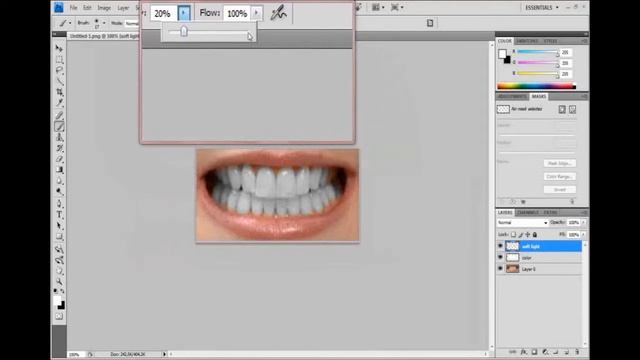Viewport: 640px width, 360px height.
Task: Select the History Brush tool
Action: (x=60, y=148)
